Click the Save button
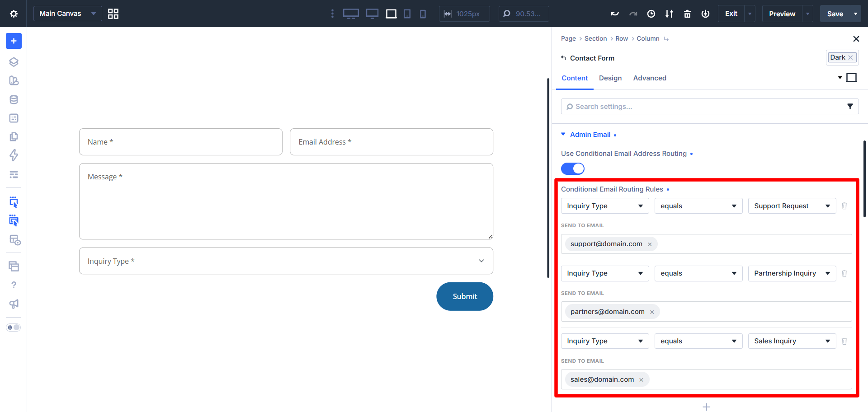Image resolution: width=868 pixels, height=412 pixels. (835, 14)
